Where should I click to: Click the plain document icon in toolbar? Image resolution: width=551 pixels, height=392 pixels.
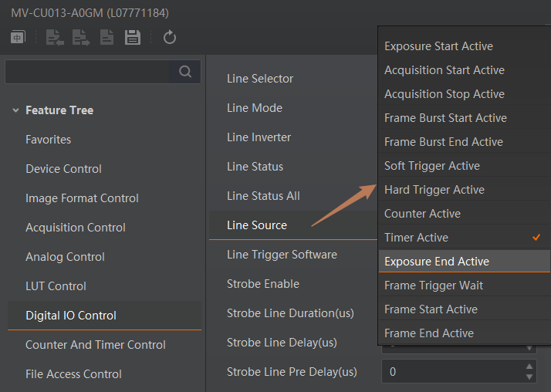pos(106,37)
